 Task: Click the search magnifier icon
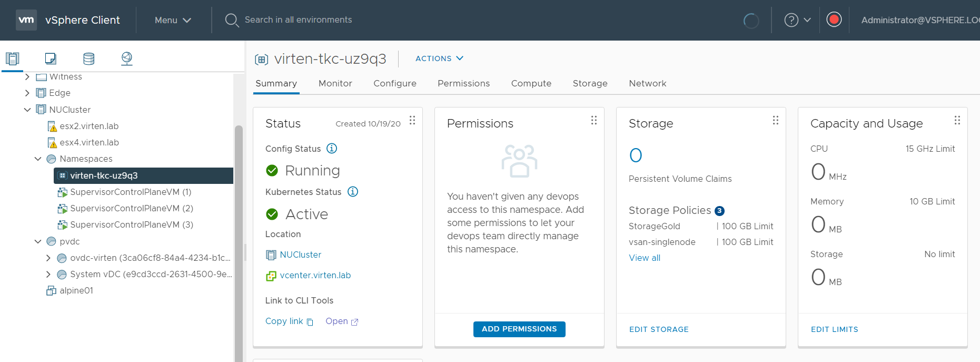pyautogui.click(x=232, y=20)
